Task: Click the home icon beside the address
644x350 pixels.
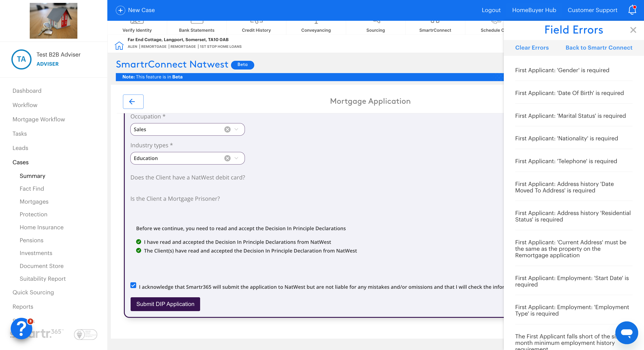Action: pos(119,45)
